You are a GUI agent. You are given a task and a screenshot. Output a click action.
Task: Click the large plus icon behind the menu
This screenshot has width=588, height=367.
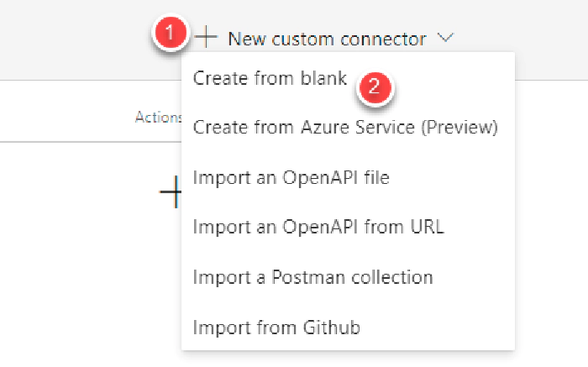(171, 191)
